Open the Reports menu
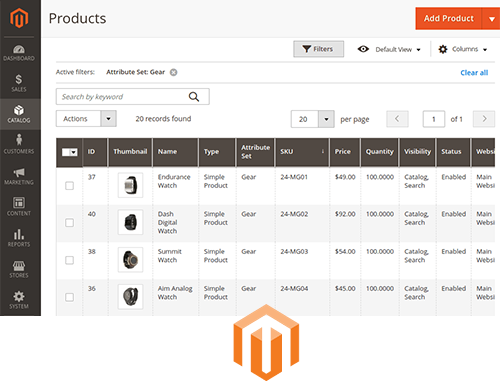 (x=19, y=238)
